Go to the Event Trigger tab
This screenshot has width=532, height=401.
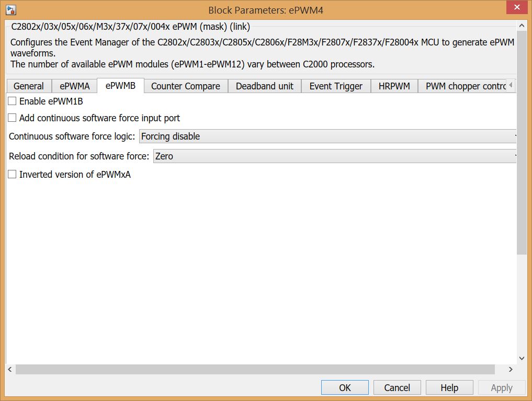[x=336, y=86]
